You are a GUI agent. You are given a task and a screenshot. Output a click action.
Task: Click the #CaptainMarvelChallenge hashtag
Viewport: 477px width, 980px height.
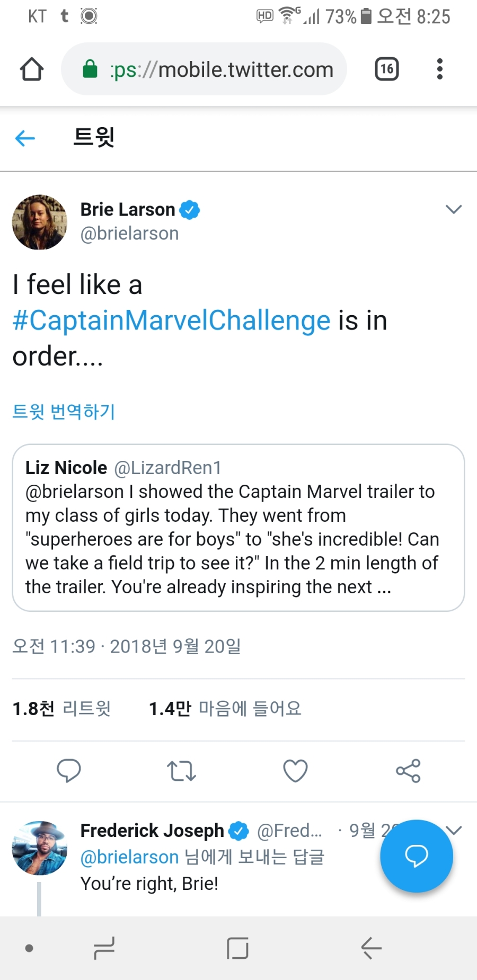click(171, 320)
